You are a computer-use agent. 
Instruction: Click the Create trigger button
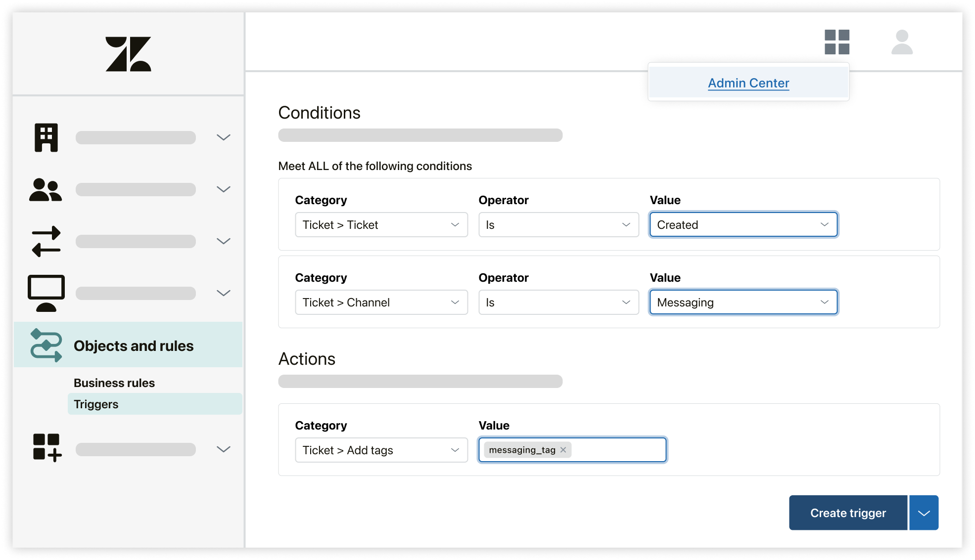click(x=846, y=513)
